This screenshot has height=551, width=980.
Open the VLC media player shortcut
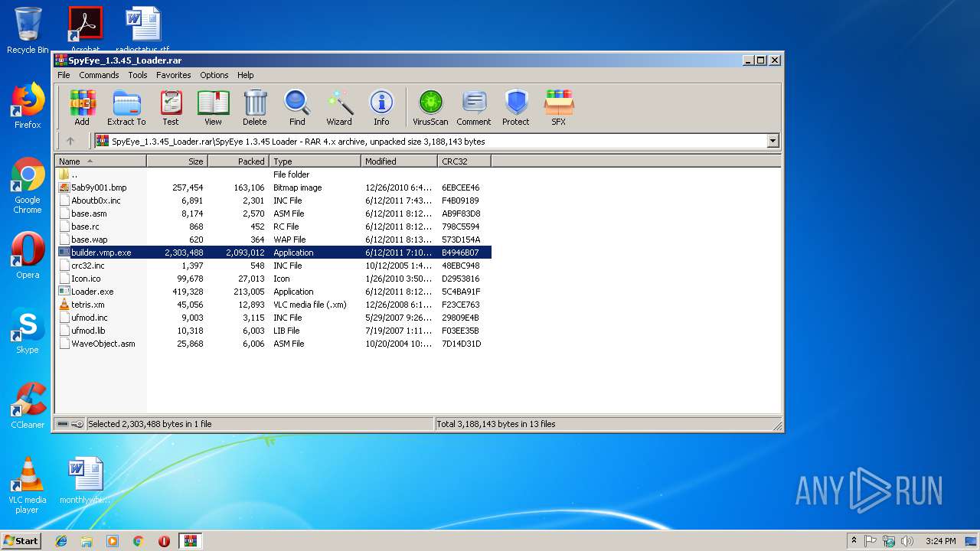28,485
